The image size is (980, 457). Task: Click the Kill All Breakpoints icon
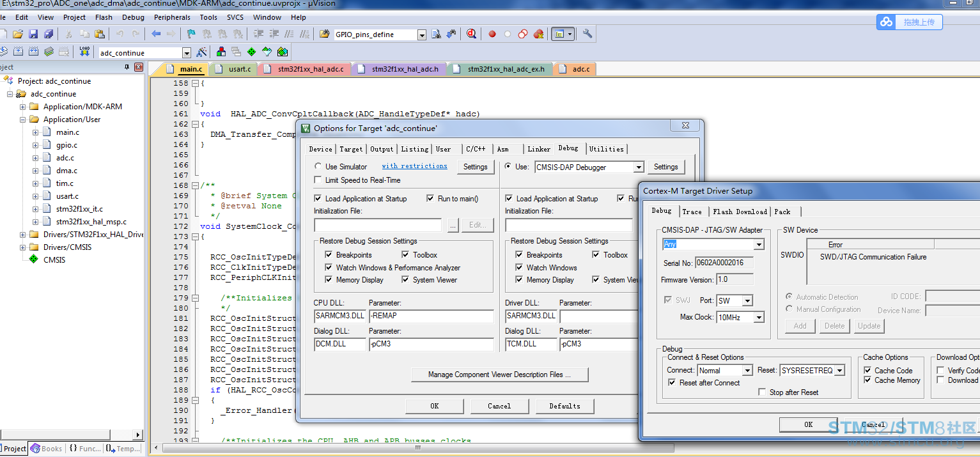(x=538, y=34)
